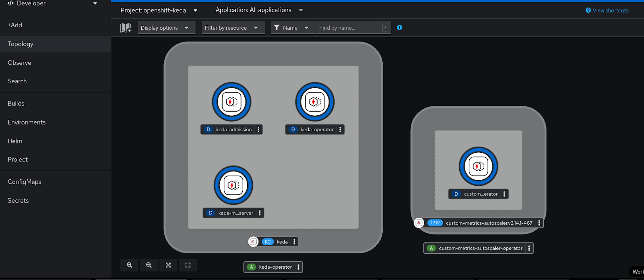Open the catalog book add icon
This screenshot has width=644, height=280.
[126, 28]
